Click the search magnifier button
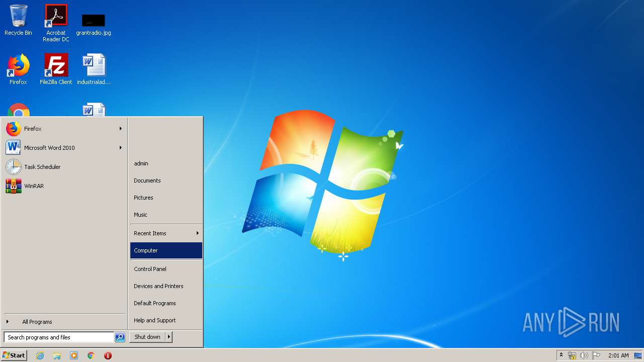This screenshot has width=644, height=362. [x=120, y=337]
